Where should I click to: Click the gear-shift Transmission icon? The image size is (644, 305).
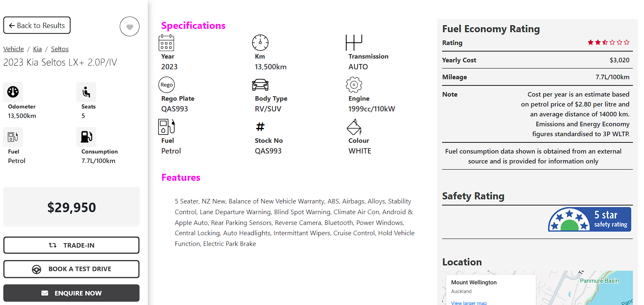click(354, 43)
